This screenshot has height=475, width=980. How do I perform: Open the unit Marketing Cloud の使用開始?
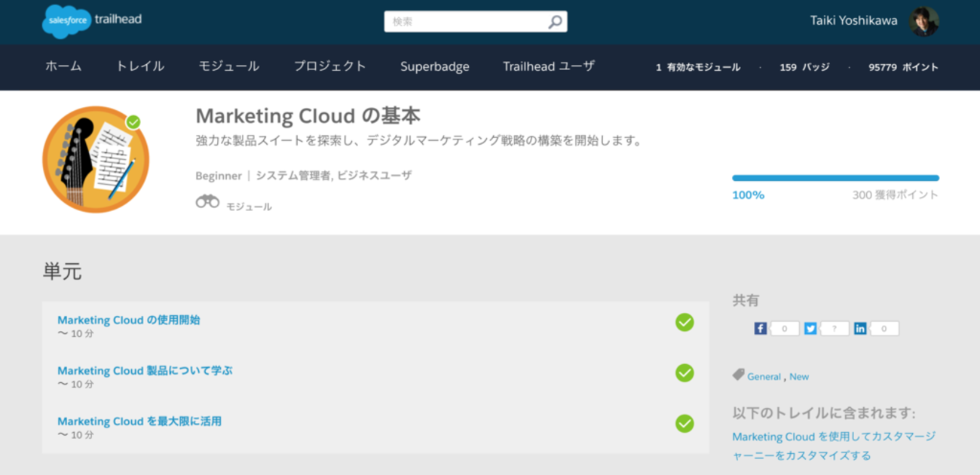[129, 320]
